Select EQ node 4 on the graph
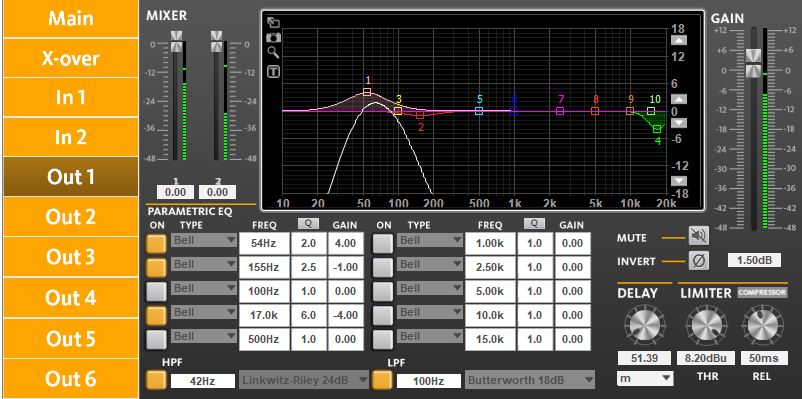Viewport: 802px width, 399px height. coord(657,129)
